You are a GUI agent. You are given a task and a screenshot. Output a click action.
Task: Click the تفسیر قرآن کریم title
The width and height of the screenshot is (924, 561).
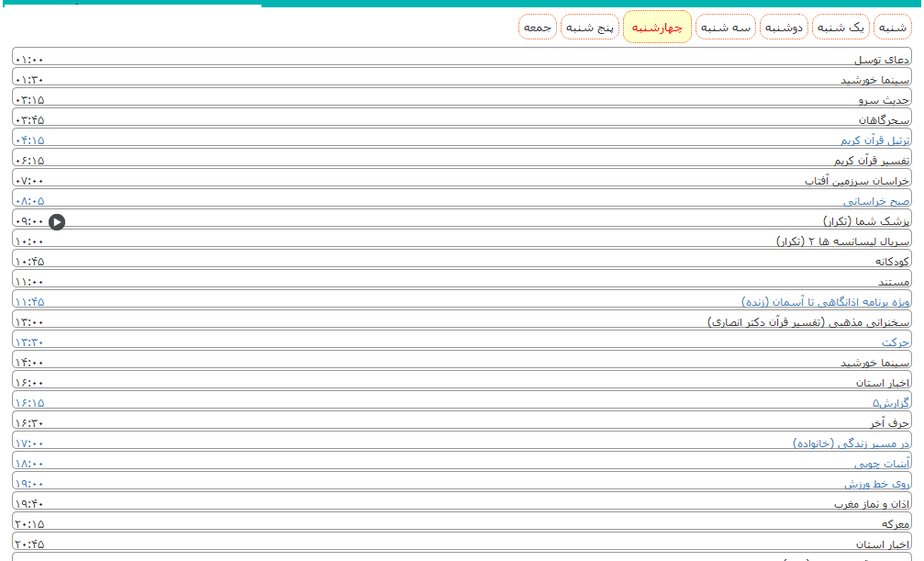coord(872,161)
